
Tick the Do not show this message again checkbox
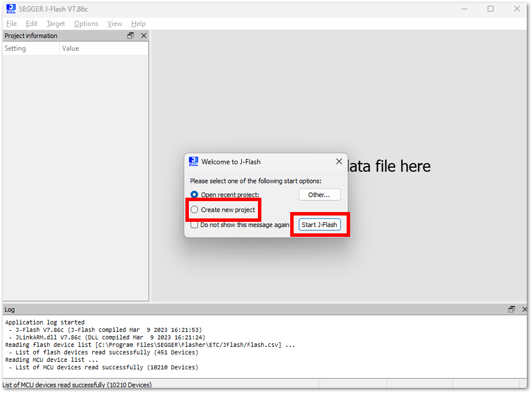(195, 225)
